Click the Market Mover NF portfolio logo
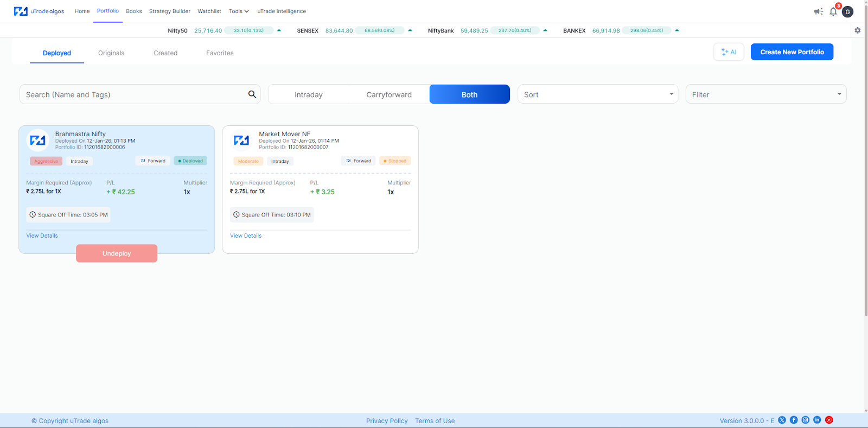The width and height of the screenshot is (868, 428). pos(241,140)
